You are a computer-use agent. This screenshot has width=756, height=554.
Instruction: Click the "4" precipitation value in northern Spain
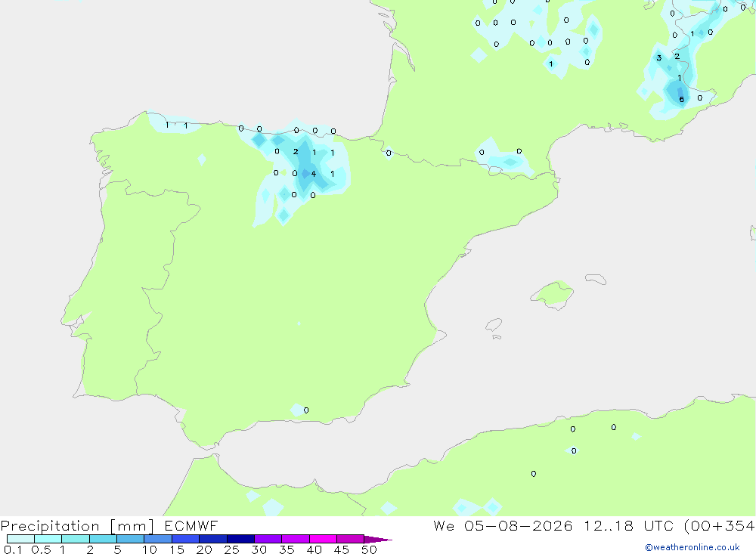coord(314,174)
